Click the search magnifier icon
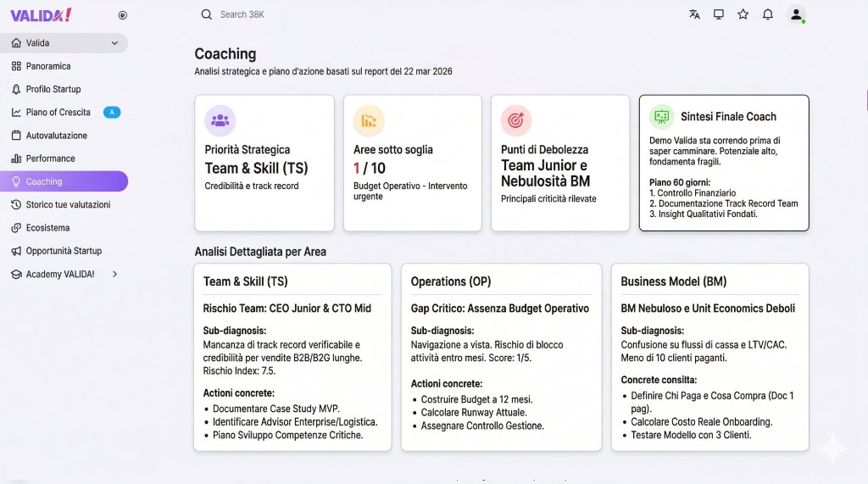This screenshot has height=484, width=868. click(207, 14)
